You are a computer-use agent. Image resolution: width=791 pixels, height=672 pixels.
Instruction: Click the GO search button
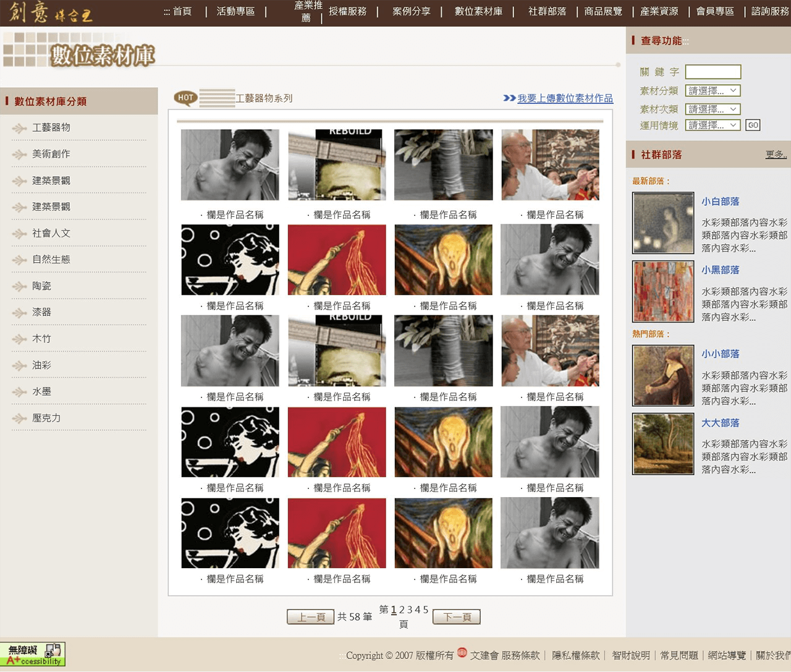(753, 125)
